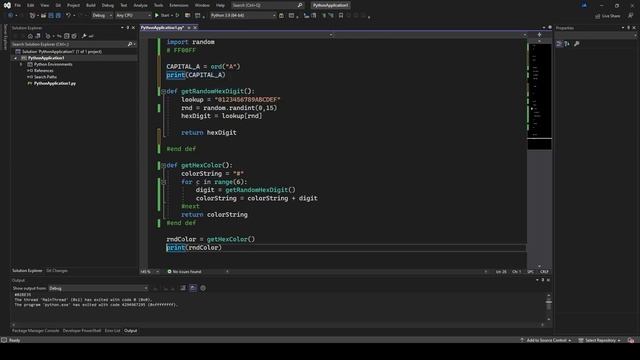Image resolution: width=640 pixels, height=360 pixels.
Task: Open the Help menu
Action: 220,5
